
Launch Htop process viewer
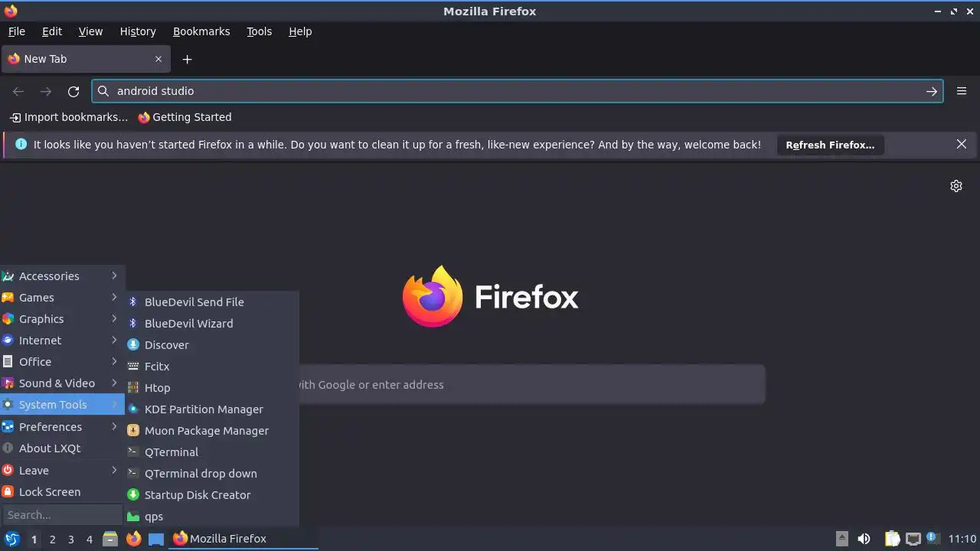pos(212,388)
